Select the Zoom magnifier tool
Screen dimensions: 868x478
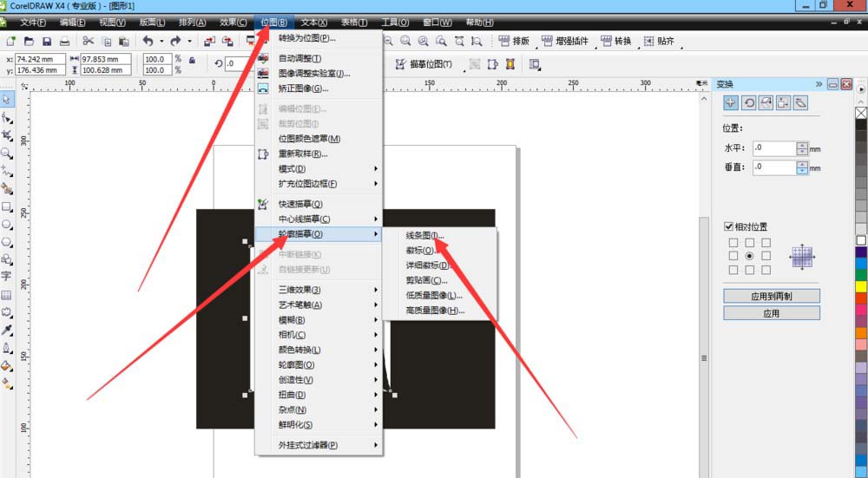tap(7, 154)
